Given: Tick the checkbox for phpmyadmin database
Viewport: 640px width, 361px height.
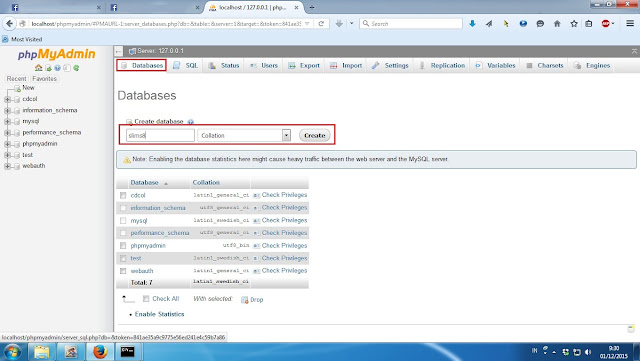Looking at the screenshot, I should pyautogui.click(x=123, y=245).
